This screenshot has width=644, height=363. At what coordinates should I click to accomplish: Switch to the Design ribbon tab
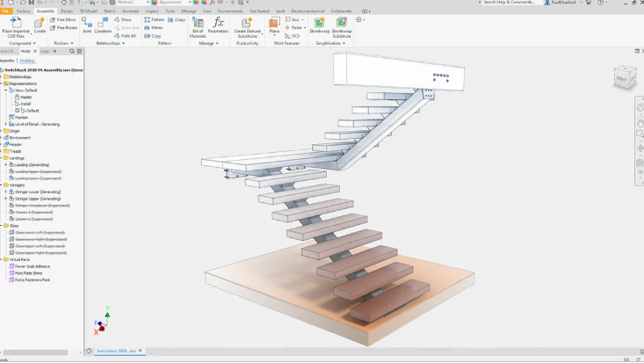point(67,11)
